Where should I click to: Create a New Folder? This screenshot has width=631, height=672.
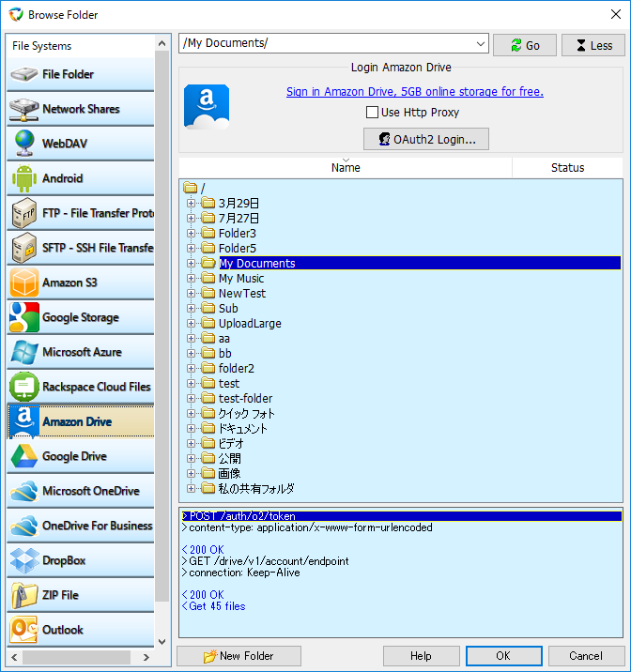coord(239,656)
